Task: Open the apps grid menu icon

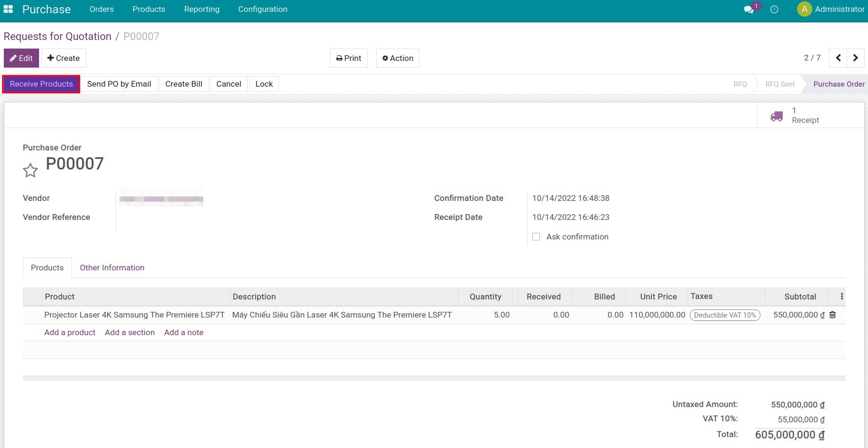Action: [x=8, y=9]
